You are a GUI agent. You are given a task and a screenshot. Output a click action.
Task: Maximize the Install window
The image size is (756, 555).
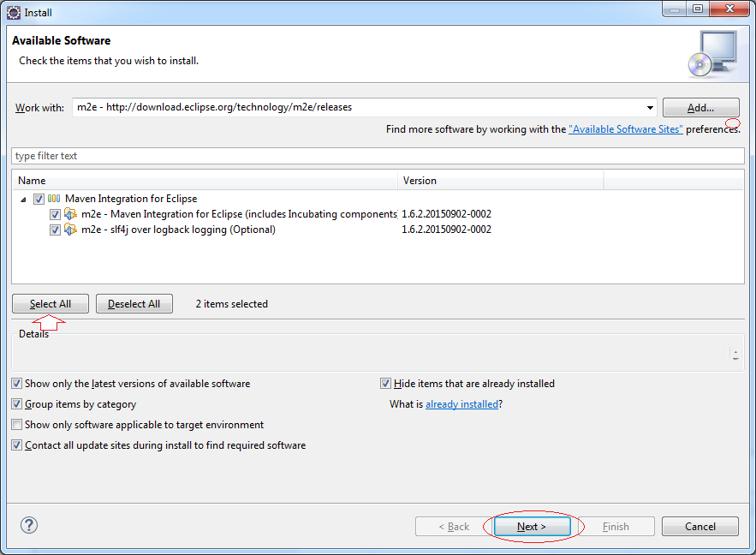[698, 9]
